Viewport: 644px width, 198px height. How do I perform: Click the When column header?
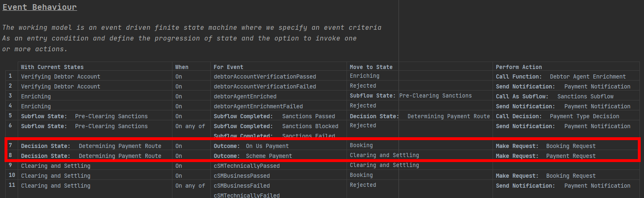coord(182,67)
